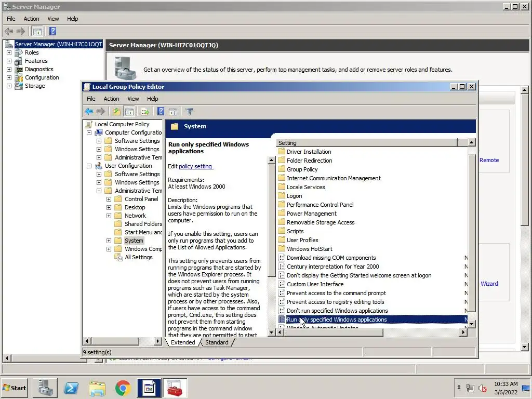Collapse Computer Configuration node
The height and width of the screenshot is (399, 532).
pos(89,132)
